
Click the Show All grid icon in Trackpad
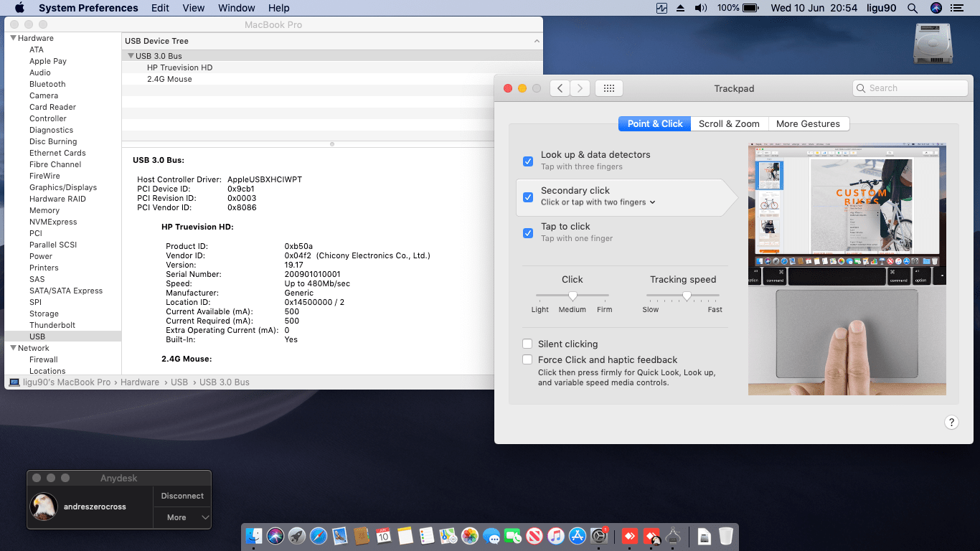[608, 88]
